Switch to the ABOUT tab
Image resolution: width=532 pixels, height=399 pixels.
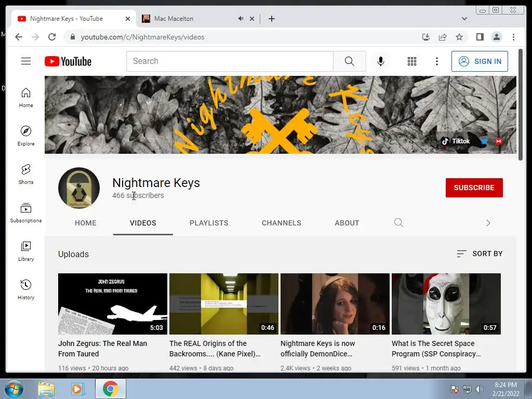[x=347, y=223]
